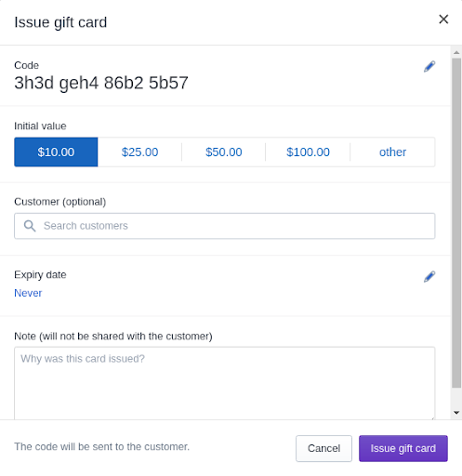
Task: Click the search magnifier icon in customer field
Action: (x=30, y=226)
